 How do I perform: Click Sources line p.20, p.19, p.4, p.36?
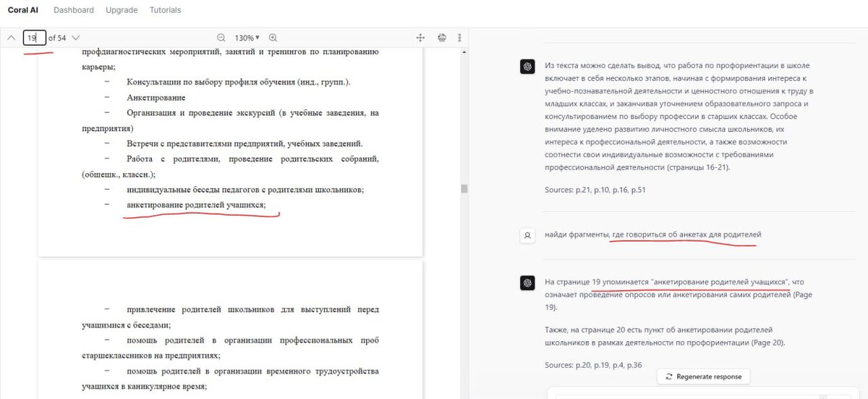[592, 364]
